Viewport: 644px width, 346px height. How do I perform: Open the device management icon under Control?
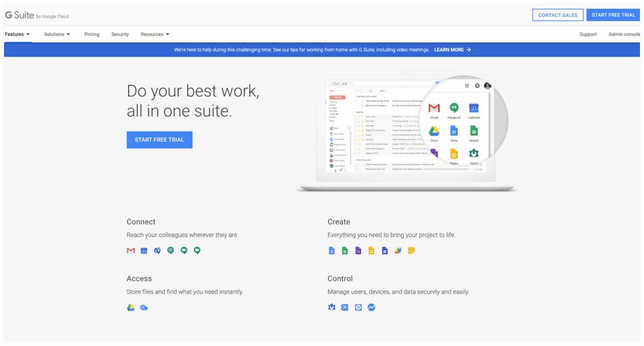[x=358, y=307]
